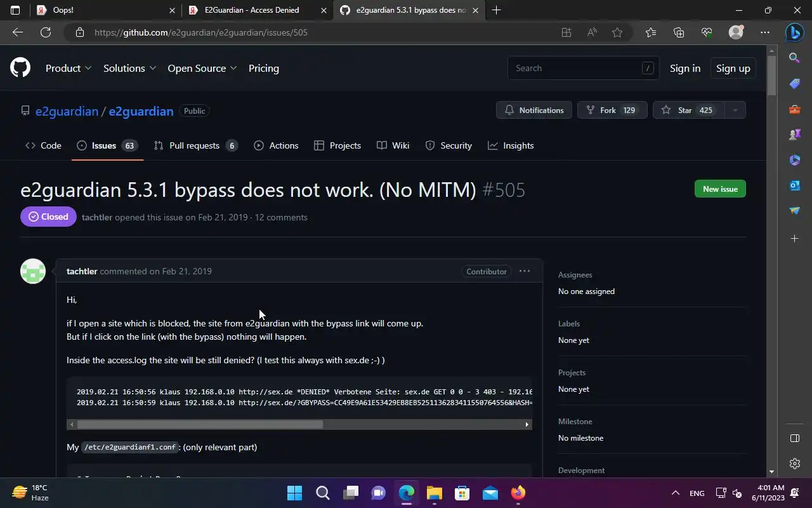This screenshot has width=812, height=508.
Task: Select the Issues tab
Action: pyautogui.click(x=107, y=145)
